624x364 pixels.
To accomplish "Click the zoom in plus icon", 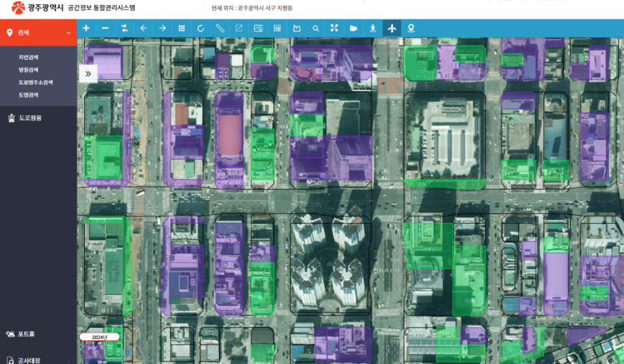I will tap(86, 28).
